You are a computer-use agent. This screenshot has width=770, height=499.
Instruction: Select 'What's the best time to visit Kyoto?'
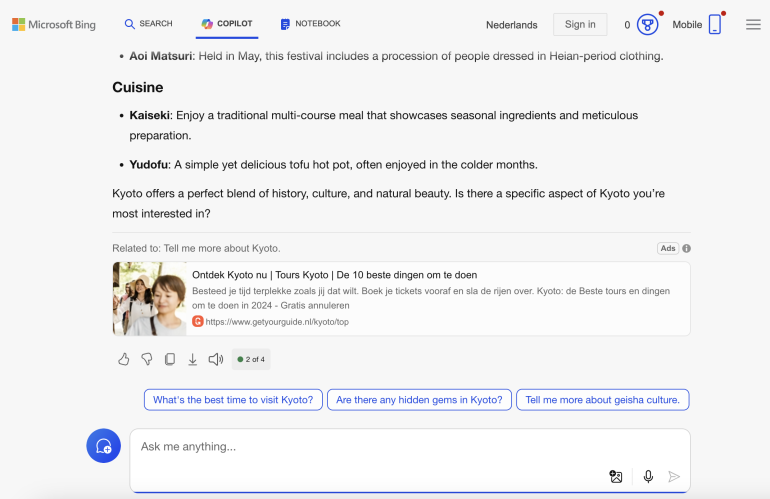[x=233, y=400]
